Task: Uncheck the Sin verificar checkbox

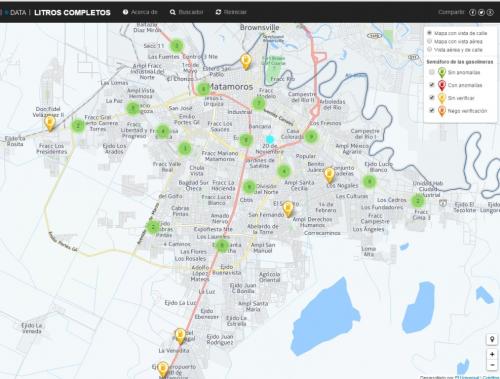Action: [x=432, y=97]
